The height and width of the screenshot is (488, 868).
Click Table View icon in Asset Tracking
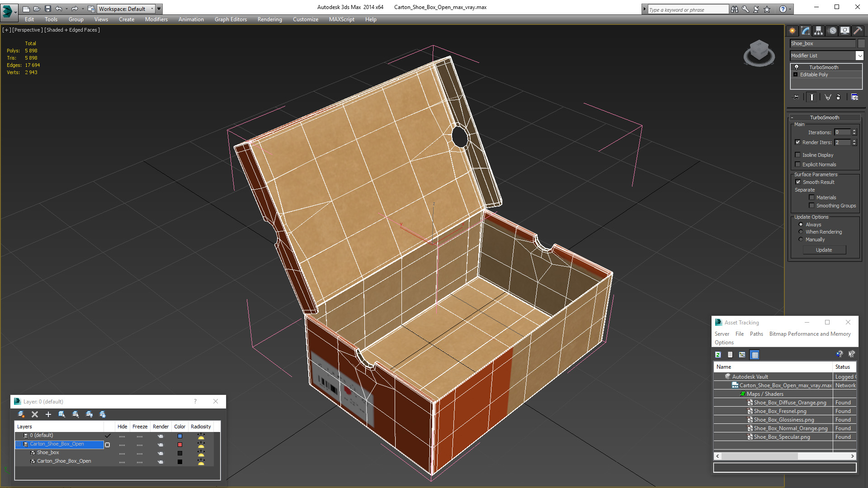pyautogui.click(x=755, y=355)
